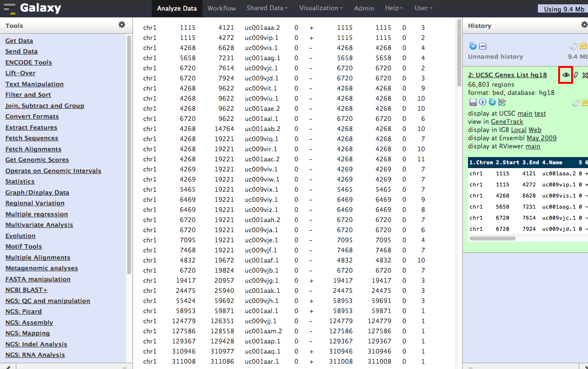Screen dimensions: 588x369
Task: Click the 'Unnamed history' name text
Action: (x=495, y=57)
